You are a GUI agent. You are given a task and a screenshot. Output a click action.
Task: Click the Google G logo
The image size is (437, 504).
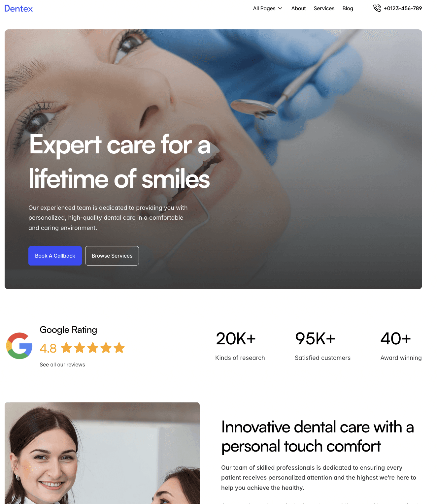point(19,346)
